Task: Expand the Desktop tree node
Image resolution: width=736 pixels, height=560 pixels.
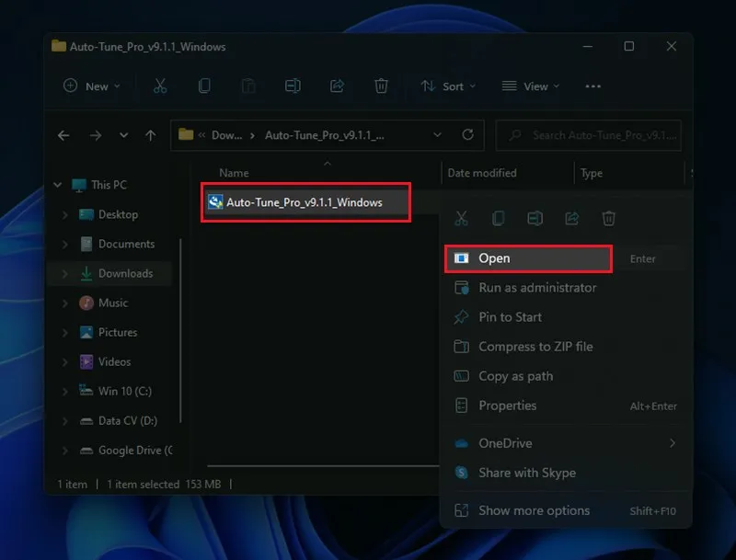Action: click(x=65, y=214)
